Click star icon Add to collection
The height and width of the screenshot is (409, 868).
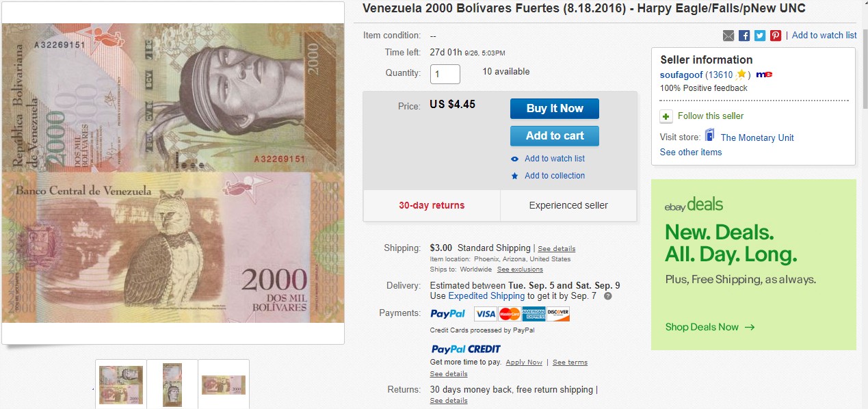pos(515,176)
